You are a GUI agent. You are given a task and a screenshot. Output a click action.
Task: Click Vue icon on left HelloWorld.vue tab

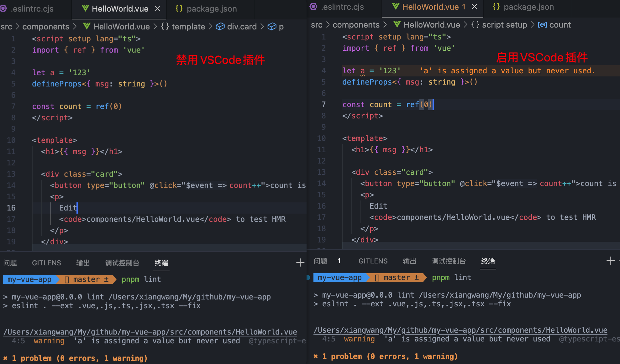point(85,8)
